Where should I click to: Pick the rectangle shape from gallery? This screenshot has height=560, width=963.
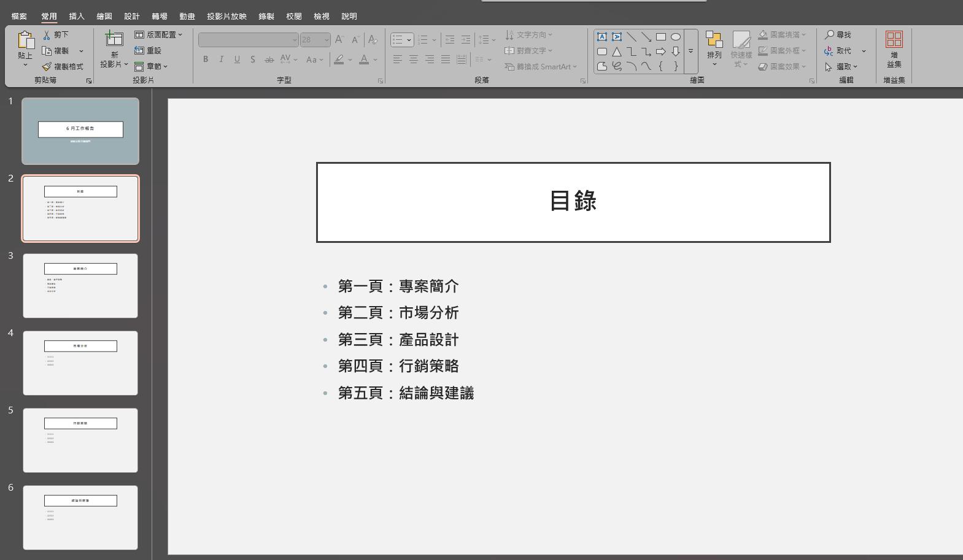(x=661, y=37)
